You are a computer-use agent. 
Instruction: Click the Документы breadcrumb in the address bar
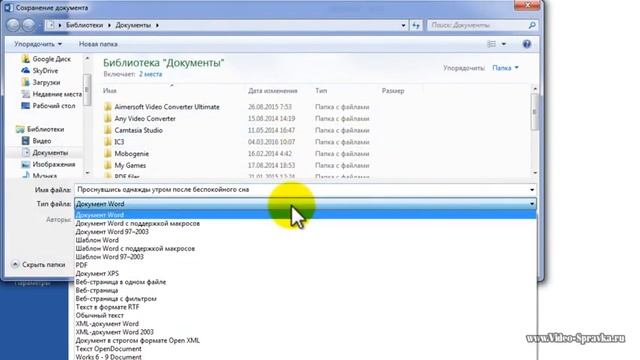133,25
